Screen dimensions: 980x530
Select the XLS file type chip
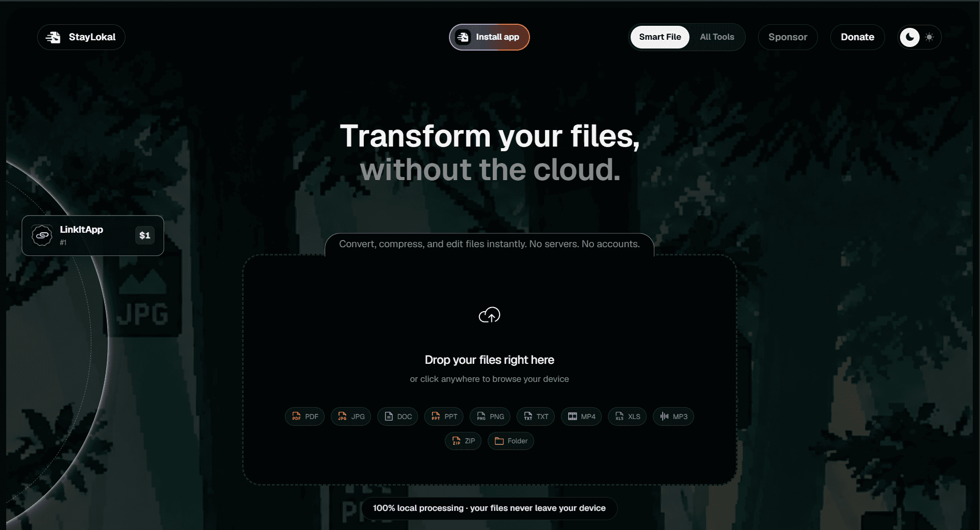coord(627,416)
